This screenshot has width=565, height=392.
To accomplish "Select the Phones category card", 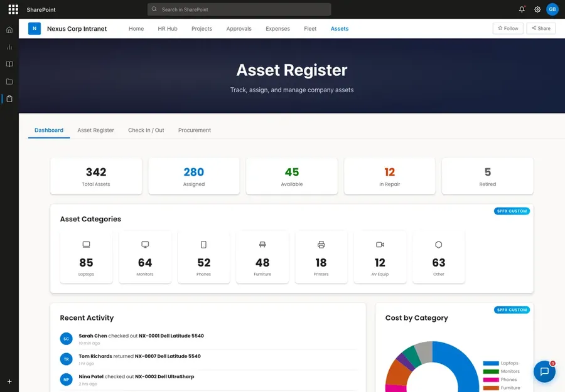I will pyautogui.click(x=203, y=257).
